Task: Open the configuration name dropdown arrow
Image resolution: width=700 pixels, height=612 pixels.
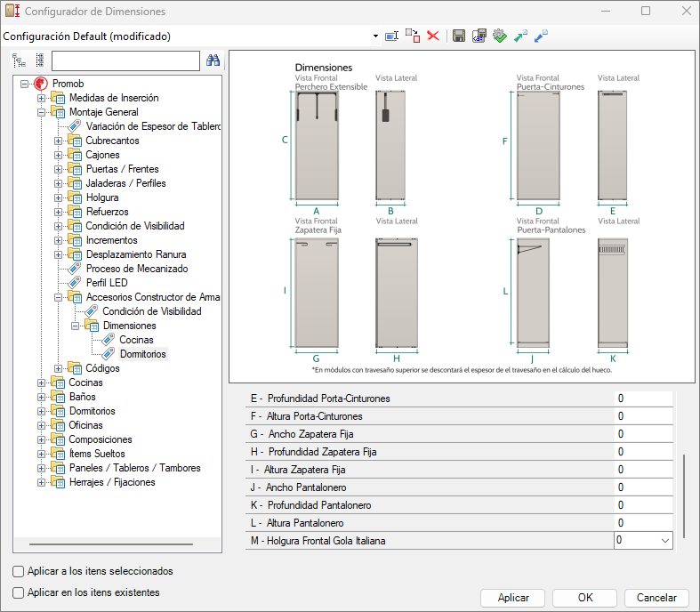Action: (x=375, y=36)
